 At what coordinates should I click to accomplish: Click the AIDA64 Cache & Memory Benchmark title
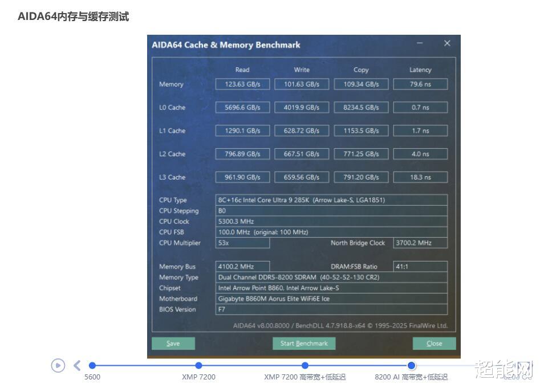pyautogui.click(x=226, y=45)
